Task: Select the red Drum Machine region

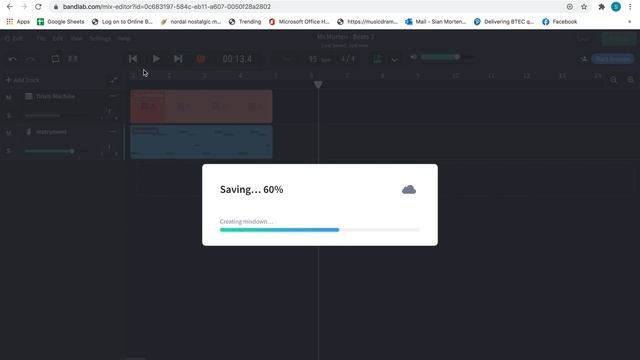Action: click(x=201, y=107)
